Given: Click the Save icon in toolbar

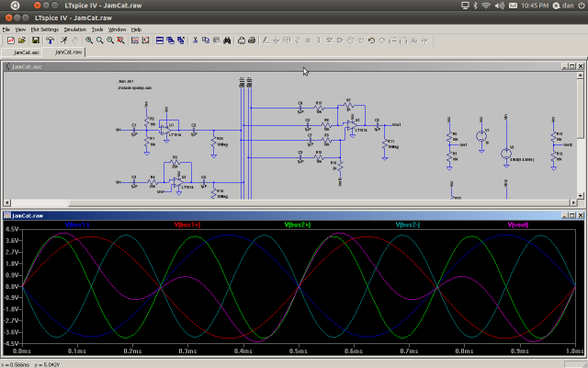Looking at the screenshot, I should 35,40.
